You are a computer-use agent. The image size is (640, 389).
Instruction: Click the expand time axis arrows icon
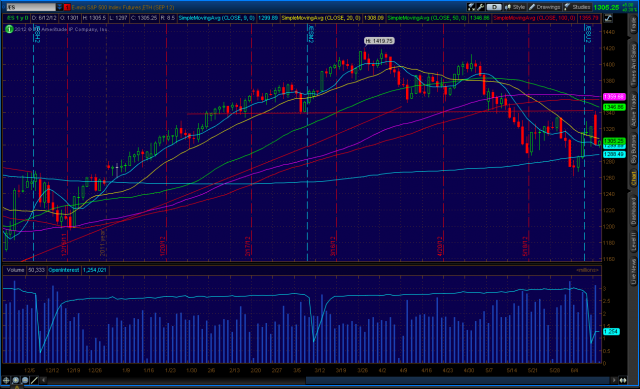(623, 380)
